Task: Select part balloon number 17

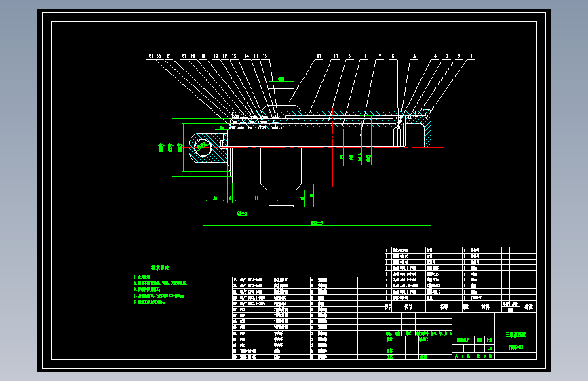Action: [216, 56]
